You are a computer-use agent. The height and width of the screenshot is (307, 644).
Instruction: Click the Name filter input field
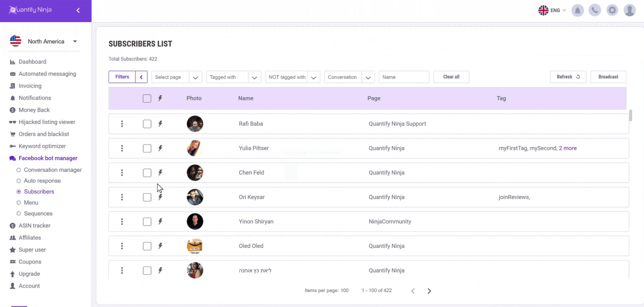click(404, 77)
